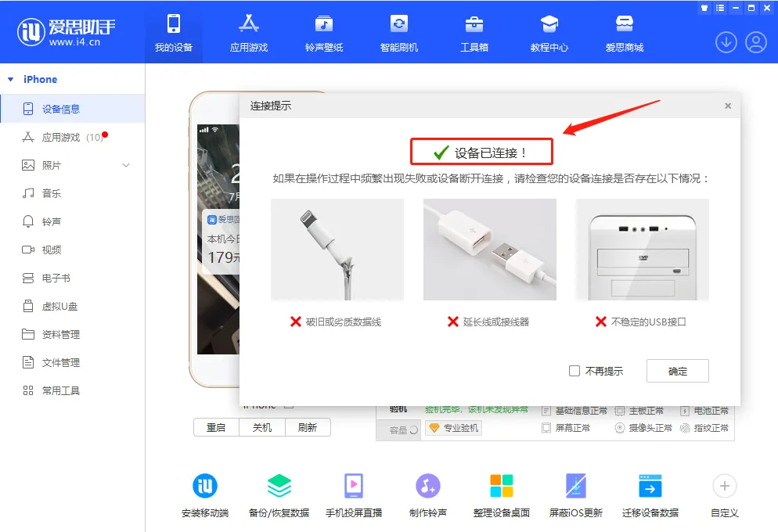Open 制作铃声 tool icon

[x=427, y=486]
